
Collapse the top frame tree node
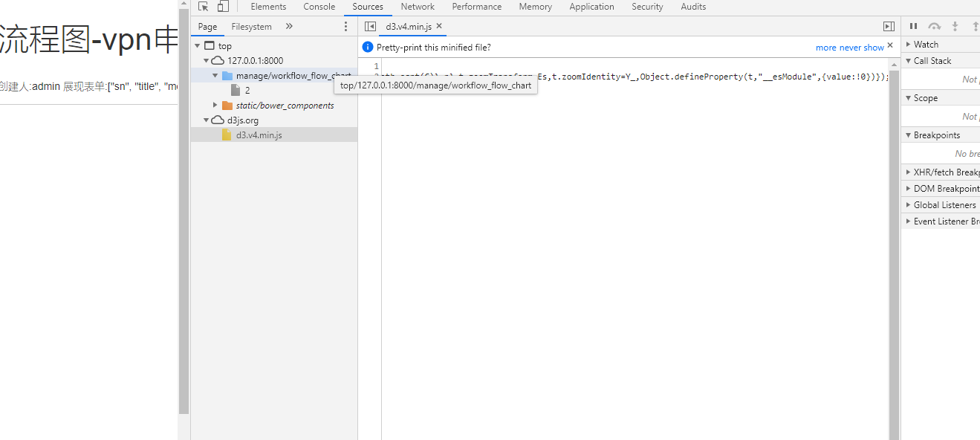(198, 46)
